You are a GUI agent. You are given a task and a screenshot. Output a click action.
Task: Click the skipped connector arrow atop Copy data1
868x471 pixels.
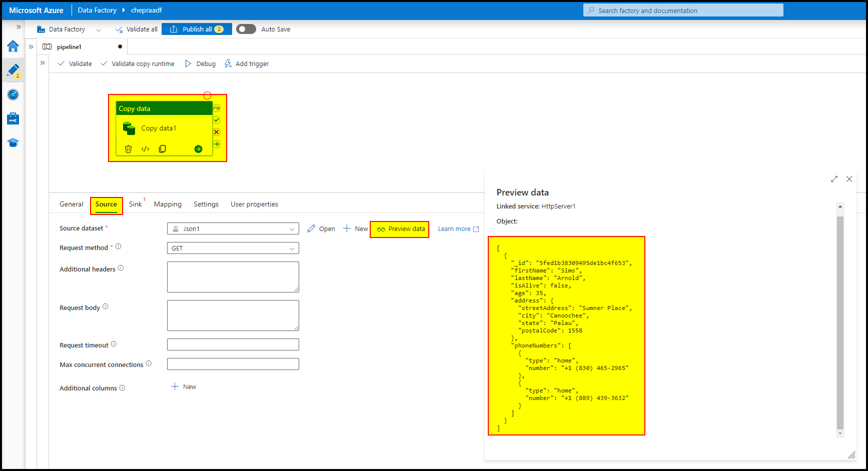pyautogui.click(x=217, y=108)
